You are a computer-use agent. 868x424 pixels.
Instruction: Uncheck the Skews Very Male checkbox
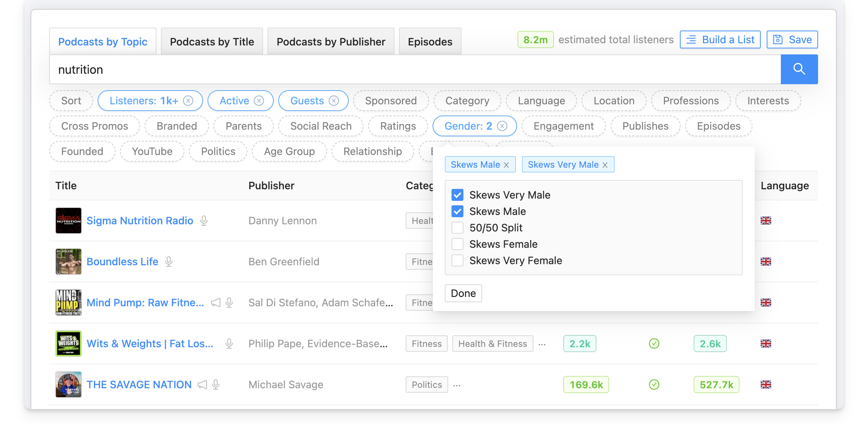coord(457,195)
